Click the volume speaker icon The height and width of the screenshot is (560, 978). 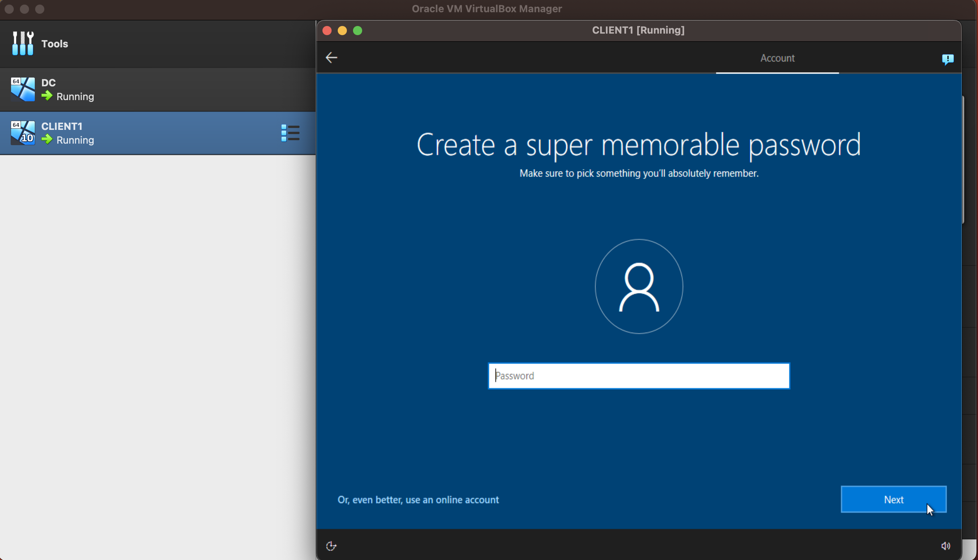[x=945, y=546]
